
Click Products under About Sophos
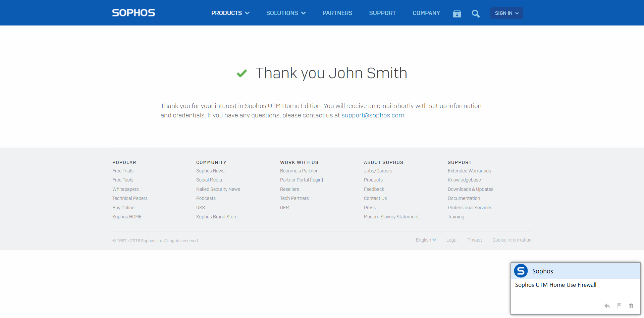coord(373,180)
